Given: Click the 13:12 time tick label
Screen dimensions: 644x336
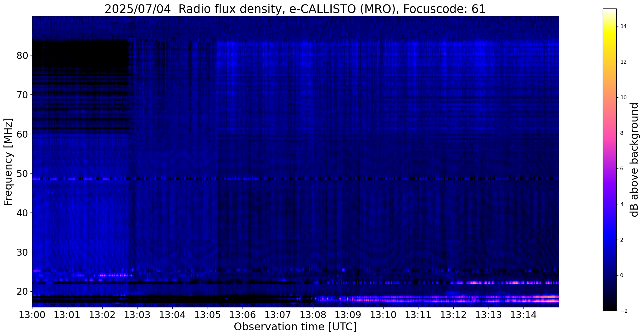Looking at the screenshot, I should click(x=453, y=315).
